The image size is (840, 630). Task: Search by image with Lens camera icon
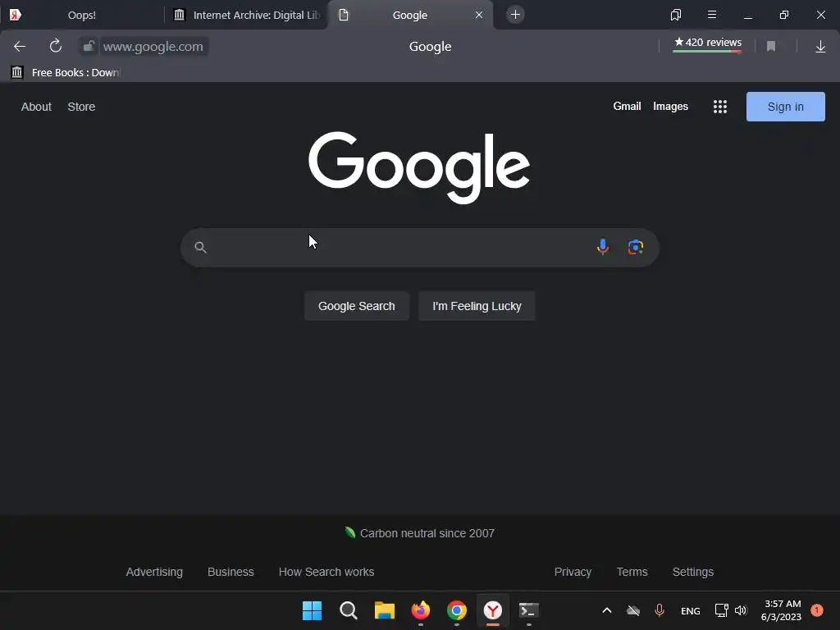tap(636, 247)
